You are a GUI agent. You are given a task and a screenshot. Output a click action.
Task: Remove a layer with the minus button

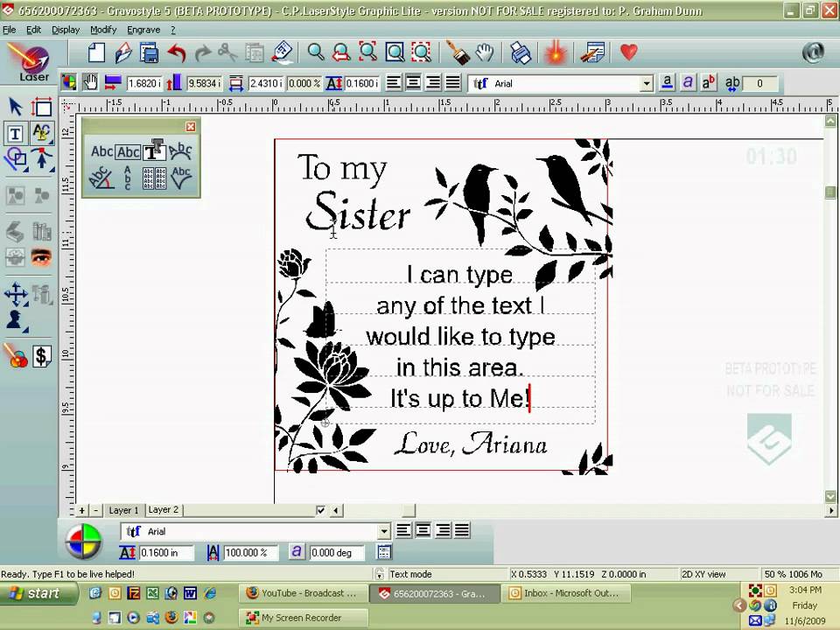point(95,510)
